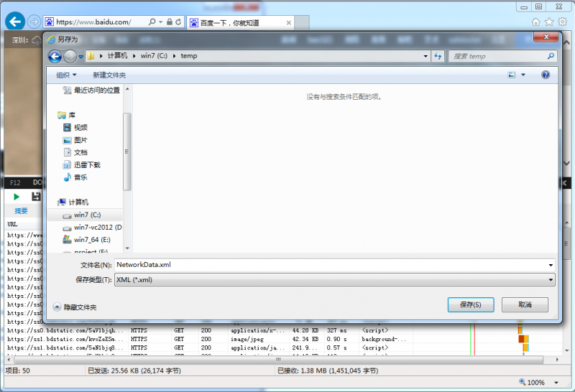
Task: Click the lock security icon in the address bar
Action: (170, 22)
